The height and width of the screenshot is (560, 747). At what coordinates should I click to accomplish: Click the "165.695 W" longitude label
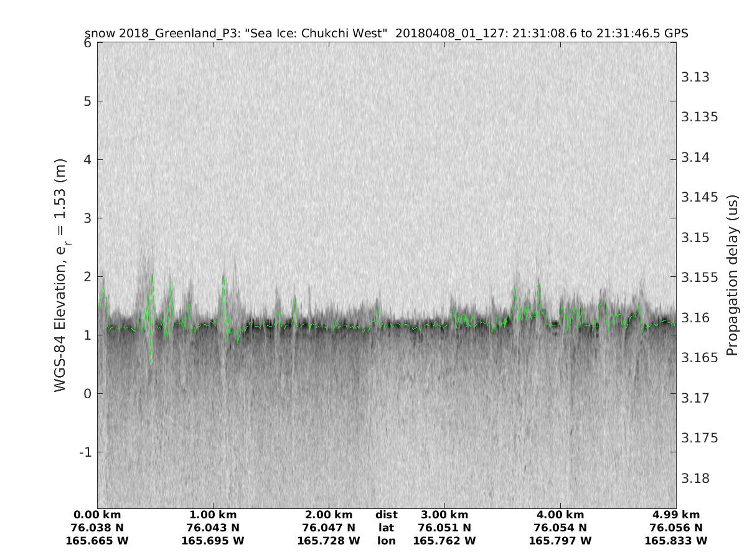(x=213, y=541)
